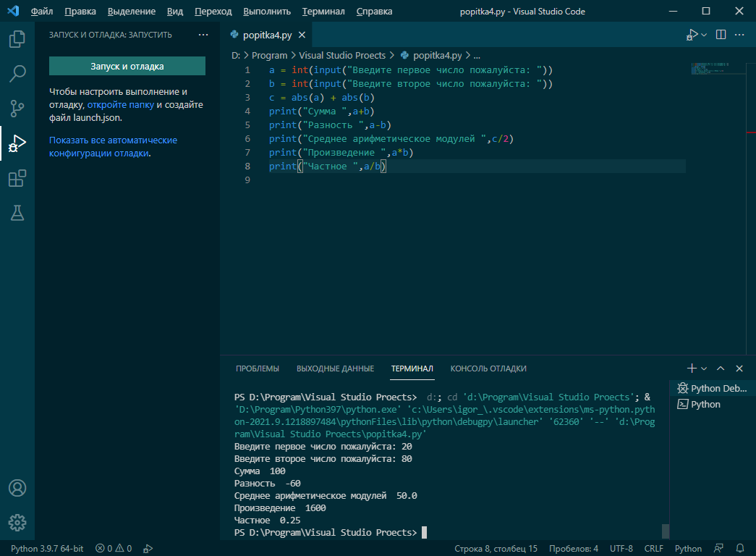Maximize the panel with the chevron up

point(720,368)
